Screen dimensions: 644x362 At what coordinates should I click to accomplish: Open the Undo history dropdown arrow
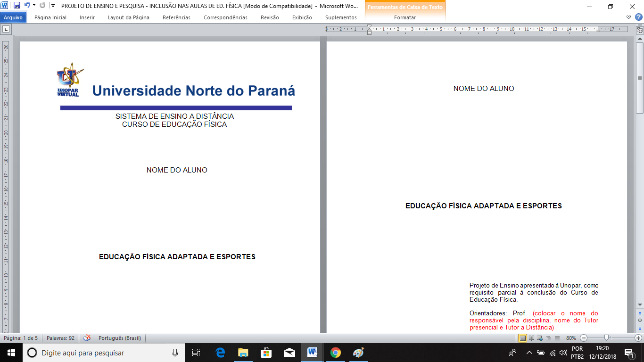[34, 6]
